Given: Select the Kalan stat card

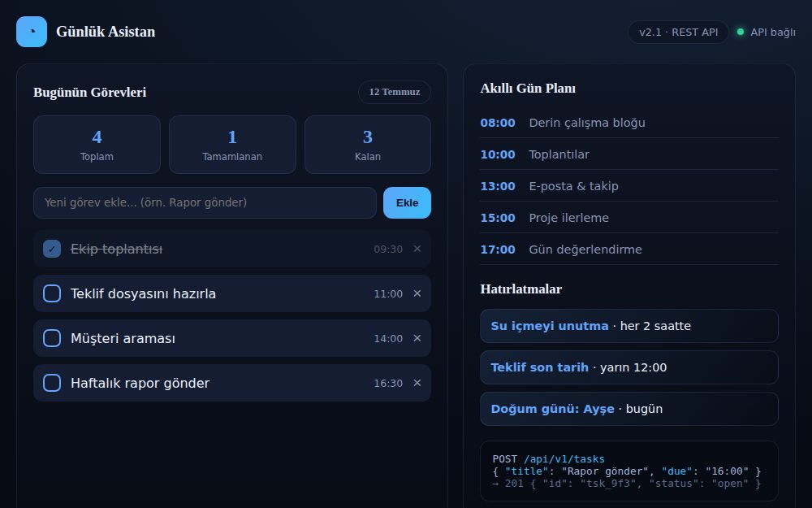Looking at the screenshot, I should coord(368,145).
